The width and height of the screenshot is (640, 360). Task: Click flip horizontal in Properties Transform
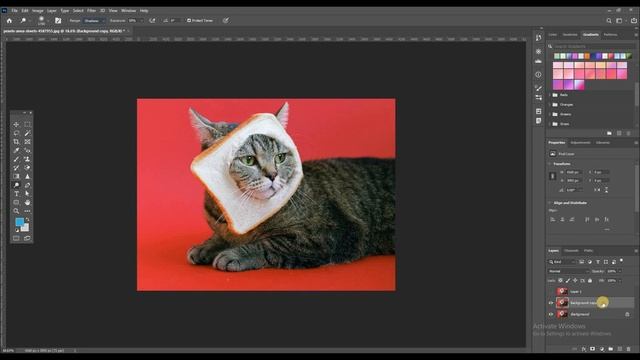click(x=597, y=190)
